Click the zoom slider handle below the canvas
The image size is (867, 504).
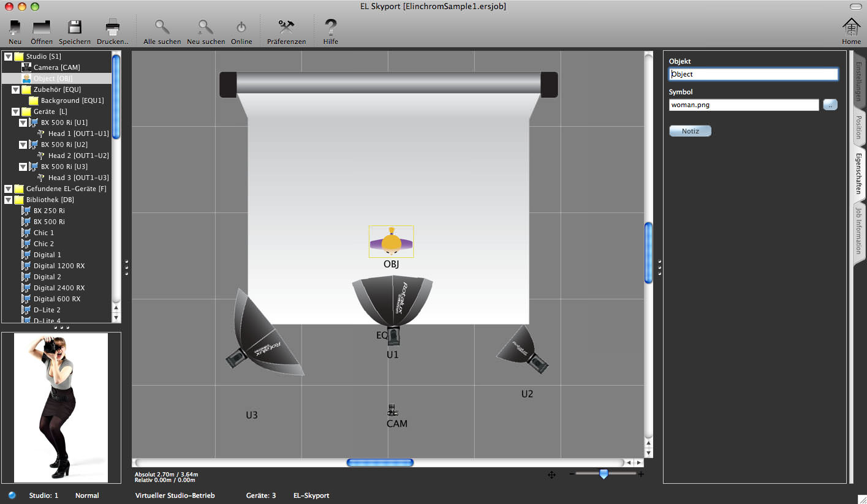click(x=604, y=473)
